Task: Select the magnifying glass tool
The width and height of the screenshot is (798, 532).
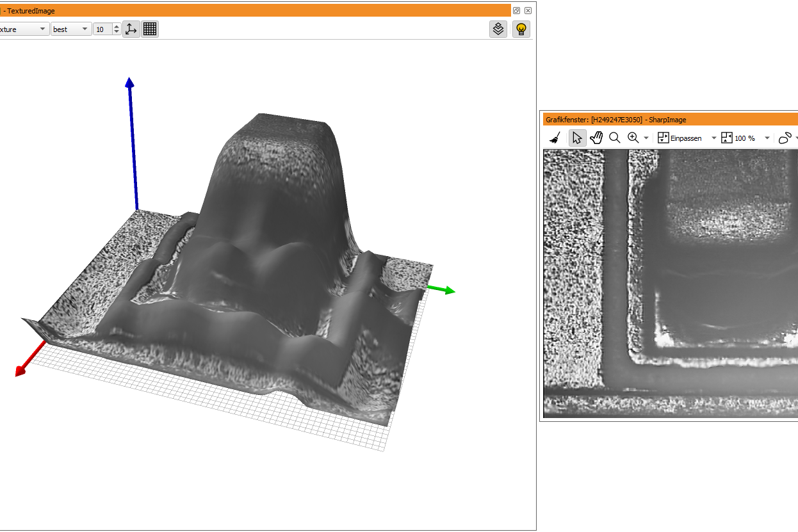Action: coord(614,138)
